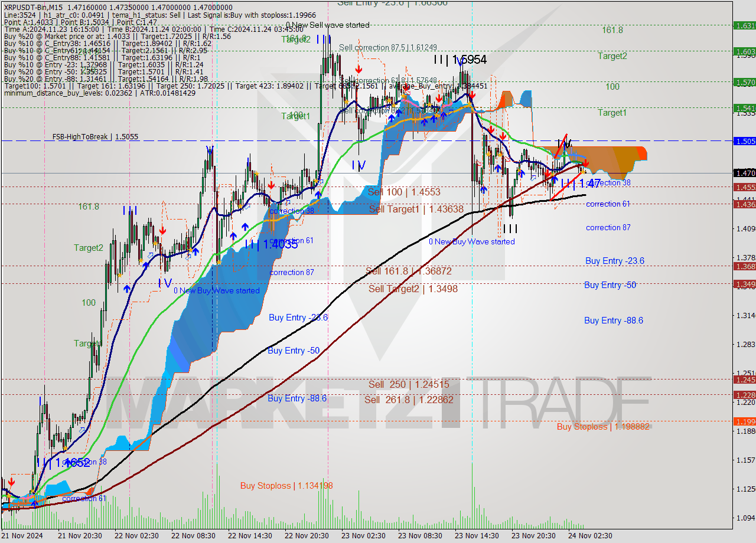Click the '0 New Sell wave started' label

(x=328, y=25)
